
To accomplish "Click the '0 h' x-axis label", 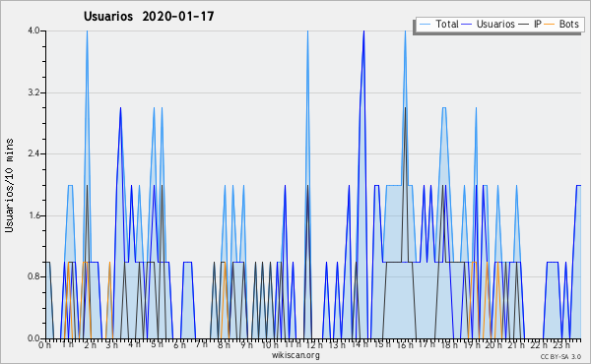I will coord(45,345).
